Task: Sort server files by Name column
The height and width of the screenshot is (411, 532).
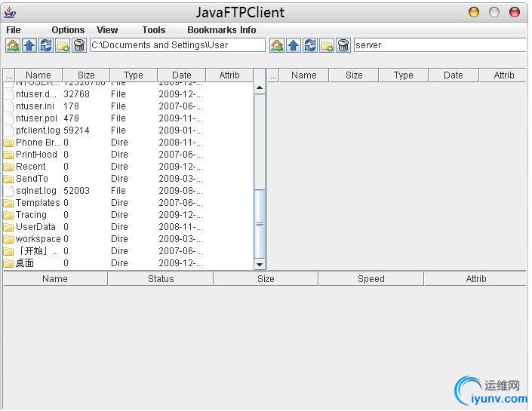Action: 303,75
